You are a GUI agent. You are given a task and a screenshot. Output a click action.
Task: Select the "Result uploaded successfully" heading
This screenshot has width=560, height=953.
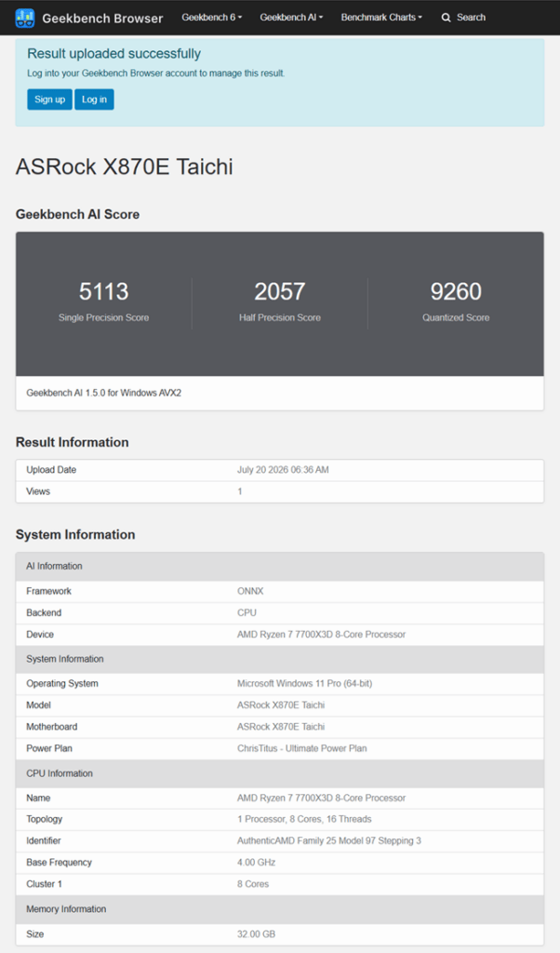pos(113,53)
